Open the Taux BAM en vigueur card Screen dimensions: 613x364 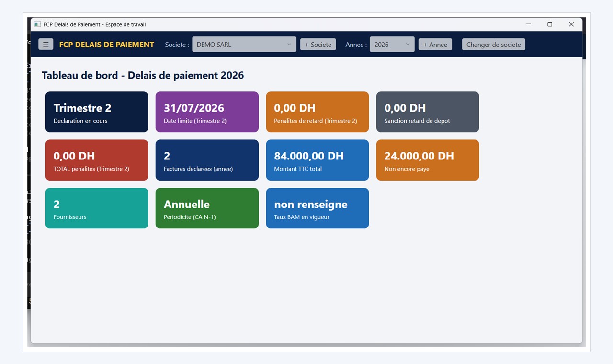pyautogui.click(x=318, y=208)
